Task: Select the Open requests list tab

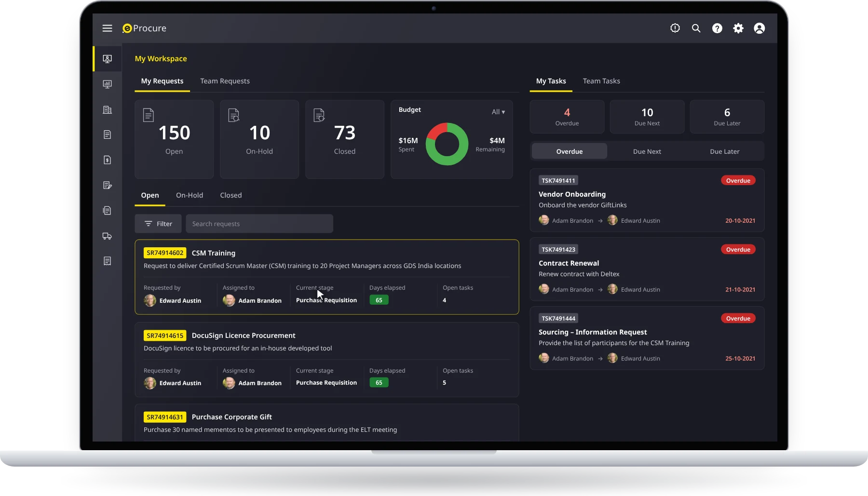Action: (x=150, y=195)
